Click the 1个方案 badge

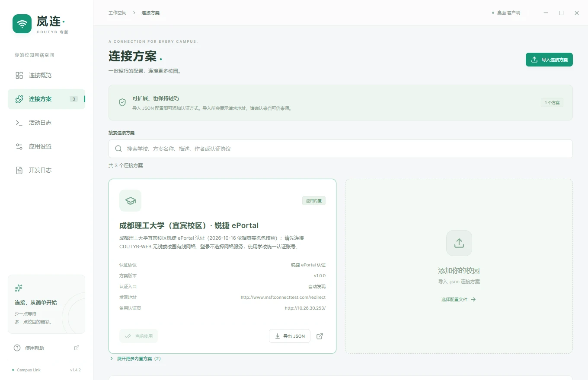click(x=552, y=103)
